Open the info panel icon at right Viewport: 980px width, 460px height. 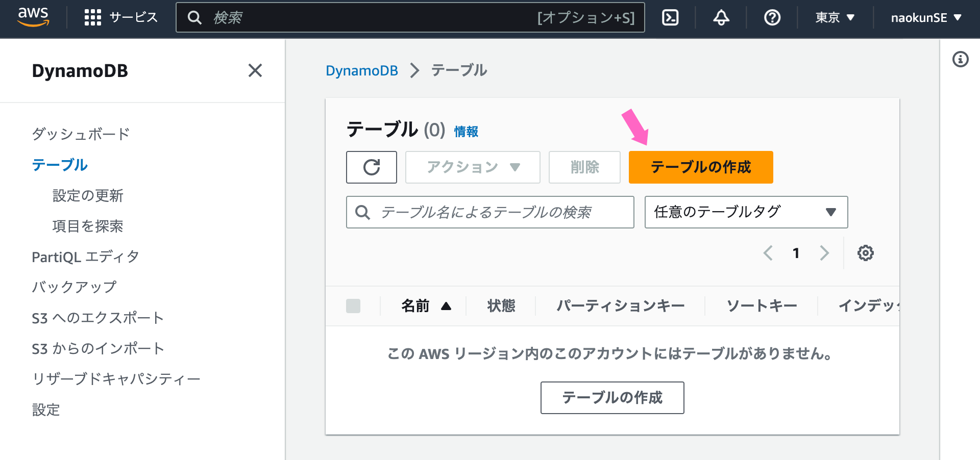coord(961,59)
